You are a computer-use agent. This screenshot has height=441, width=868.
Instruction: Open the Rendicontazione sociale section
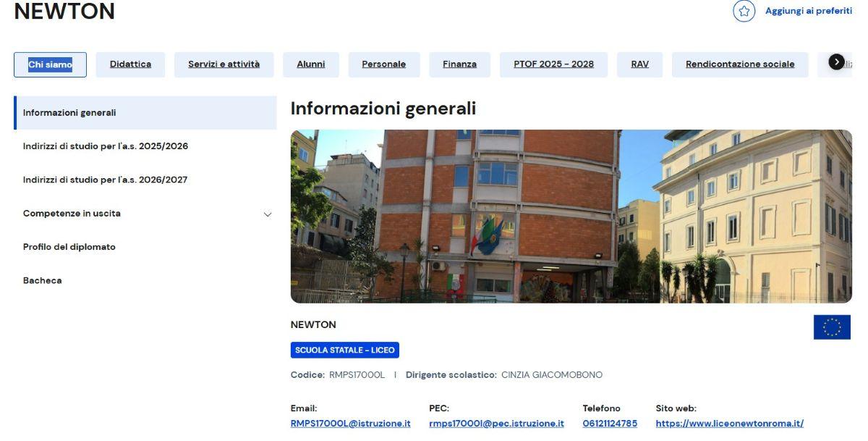click(740, 64)
